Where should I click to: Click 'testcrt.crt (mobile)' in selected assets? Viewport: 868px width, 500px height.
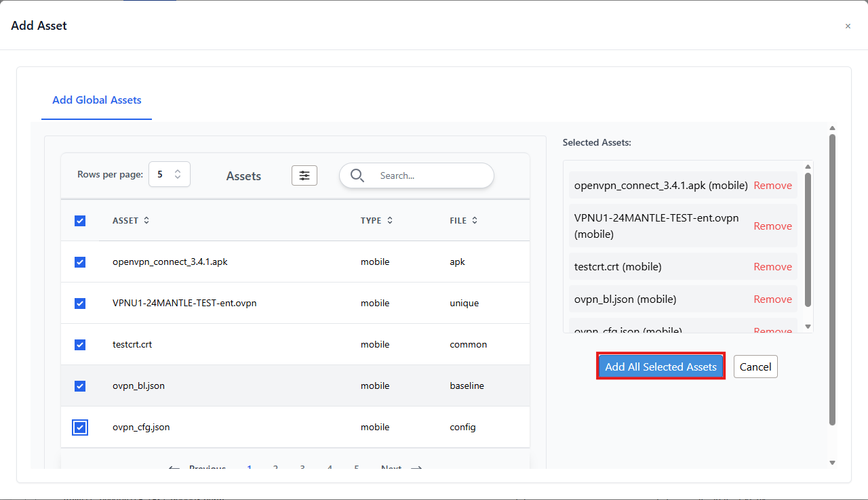[x=618, y=267]
